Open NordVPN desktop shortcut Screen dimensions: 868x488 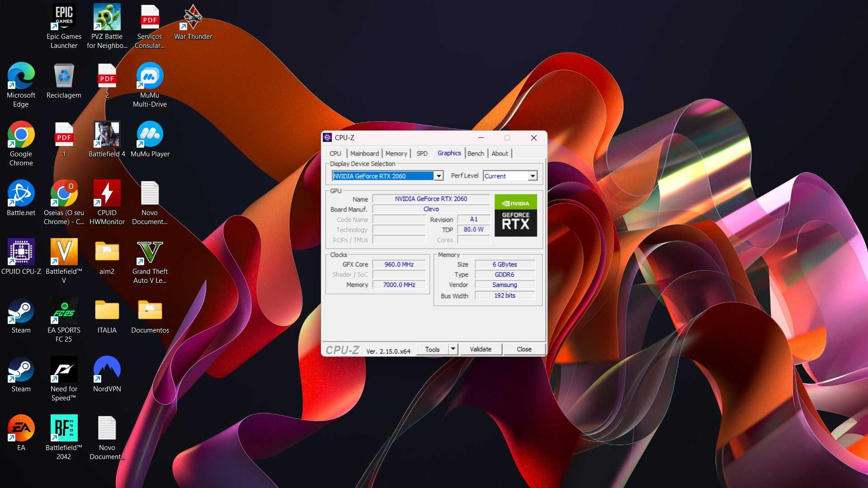(107, 374)
